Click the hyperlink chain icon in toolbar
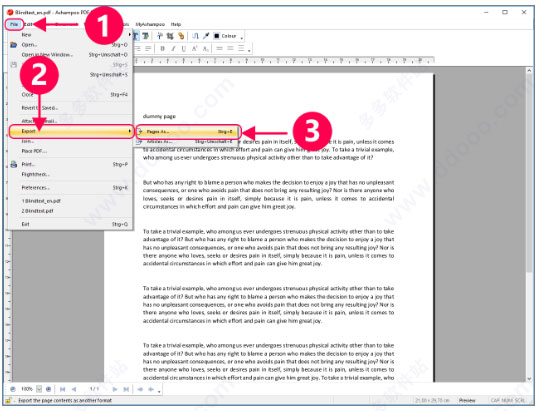Screen dimensions: 541x411 181,36
